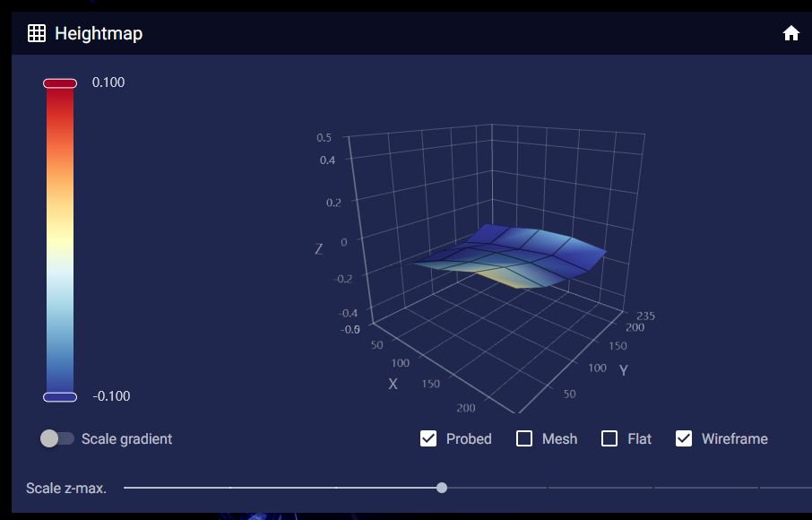The height and width of the screenshot is (520, 812).
Task: Click the Z axis label on chart
Action: tap(319, 249)
